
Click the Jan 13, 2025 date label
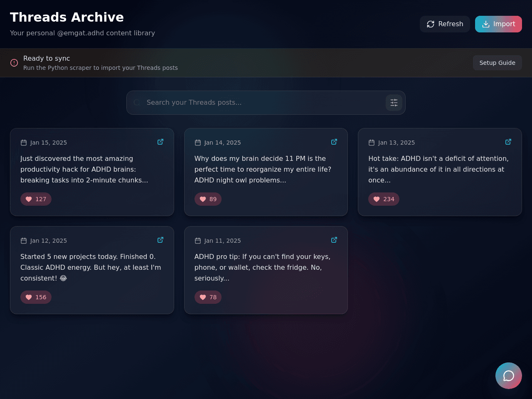397,143
